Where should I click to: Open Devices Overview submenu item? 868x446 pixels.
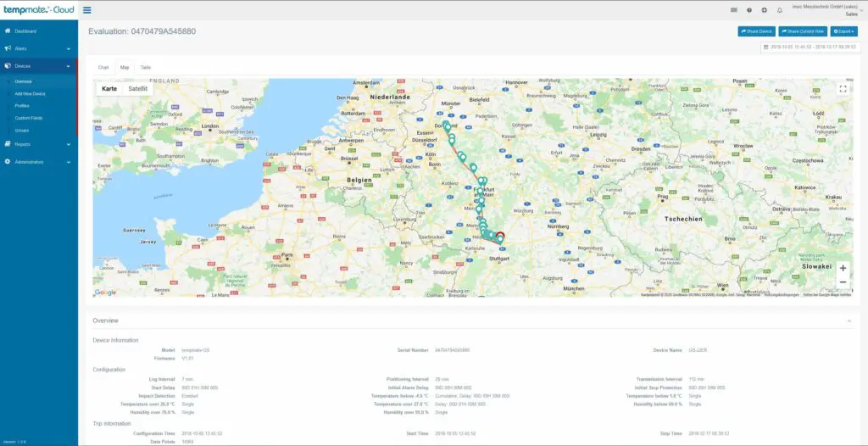pos(23,81)
